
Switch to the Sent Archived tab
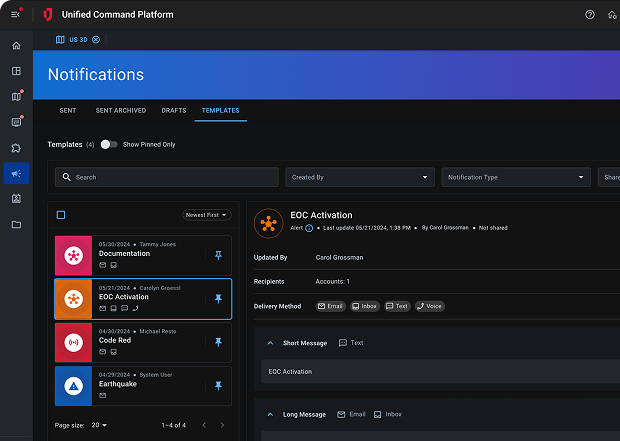(120, 110)
